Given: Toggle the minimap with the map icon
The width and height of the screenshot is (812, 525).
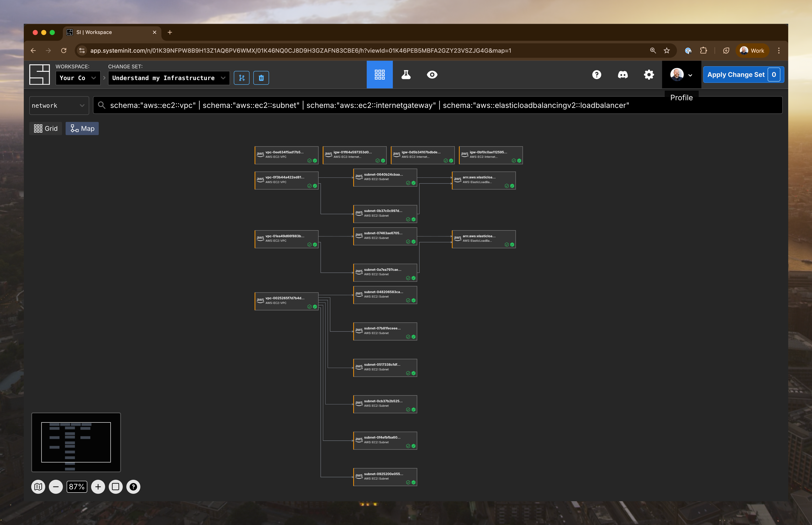Looking at the screenshot, I should (x=38, y=487).
